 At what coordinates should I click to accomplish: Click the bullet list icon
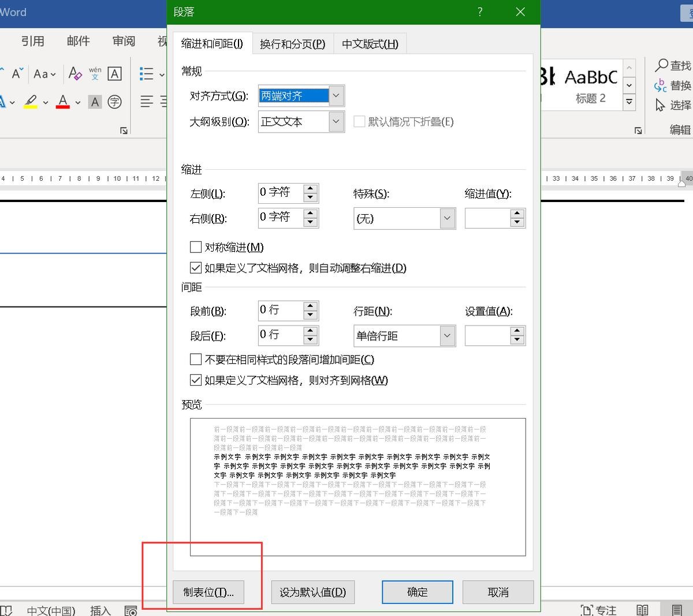point(147,74)
